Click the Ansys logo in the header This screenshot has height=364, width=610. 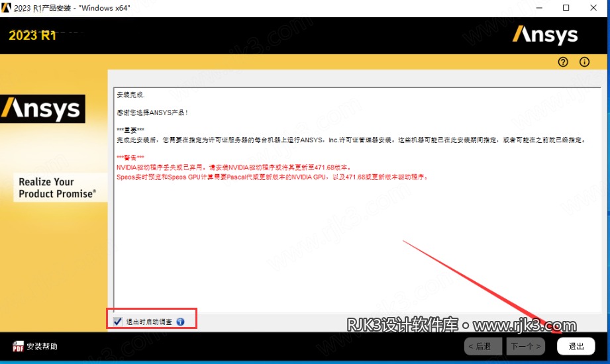[545, 35]
